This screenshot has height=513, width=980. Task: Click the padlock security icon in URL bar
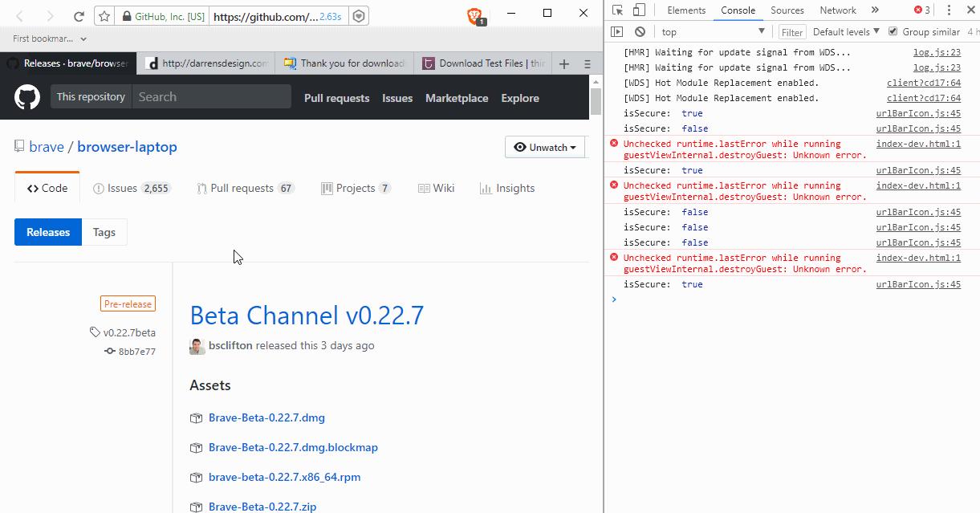(126, 16)
